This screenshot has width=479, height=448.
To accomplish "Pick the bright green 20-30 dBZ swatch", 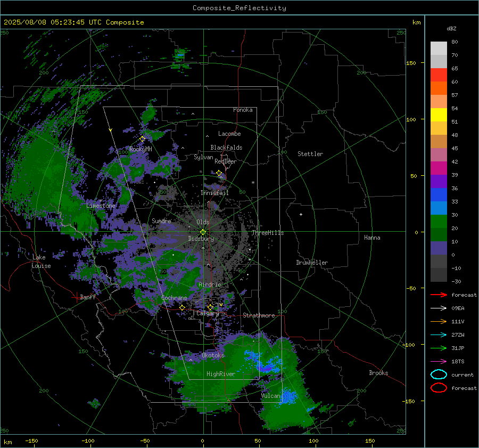I will [439, 221].
